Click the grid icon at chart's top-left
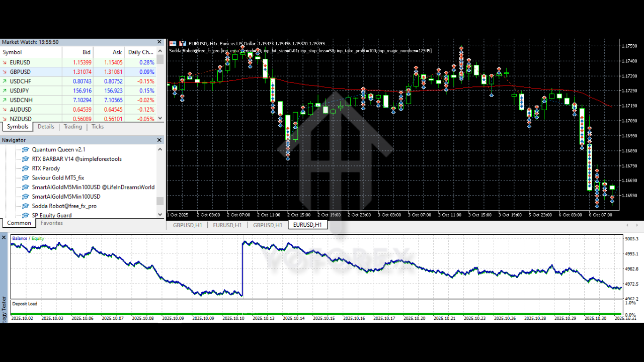This screenshot has height=362, width=644. (x=173, y=44)
